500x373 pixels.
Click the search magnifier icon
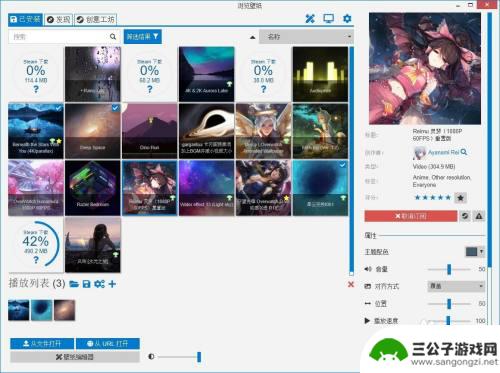click(113, 37)
